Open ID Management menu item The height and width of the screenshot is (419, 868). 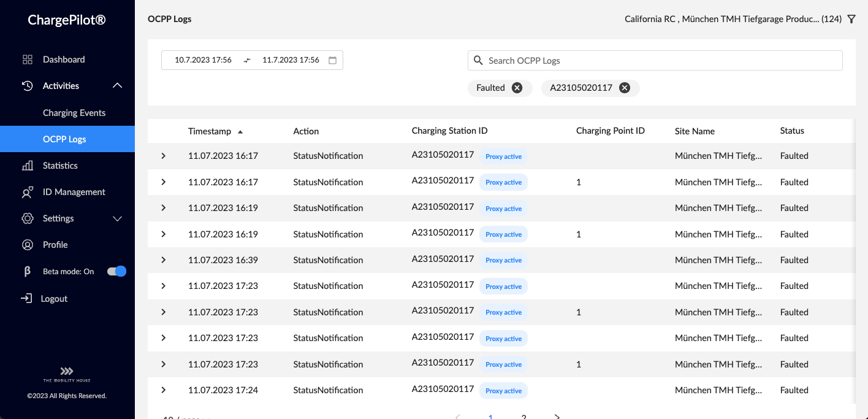click(x=74, y=192)
